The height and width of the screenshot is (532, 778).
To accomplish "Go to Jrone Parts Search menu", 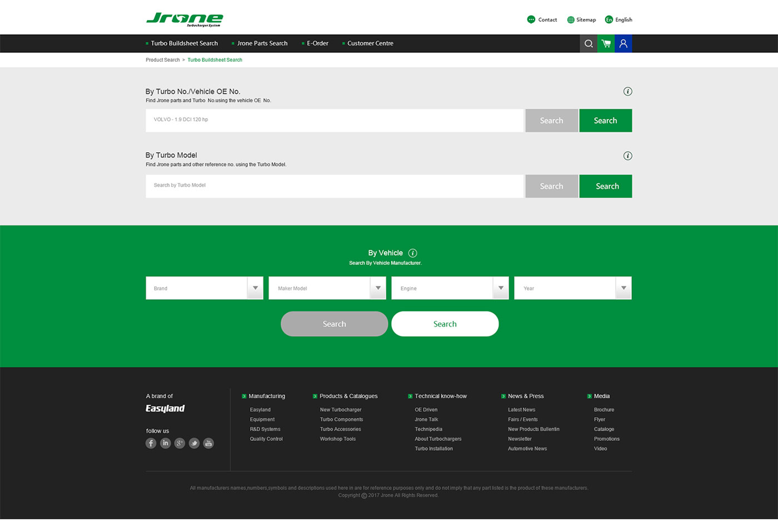I will (x=262, y=43).
